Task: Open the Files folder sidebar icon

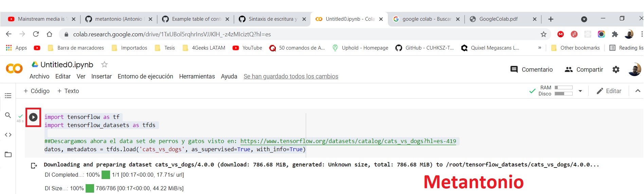Action: pos(8,155)
